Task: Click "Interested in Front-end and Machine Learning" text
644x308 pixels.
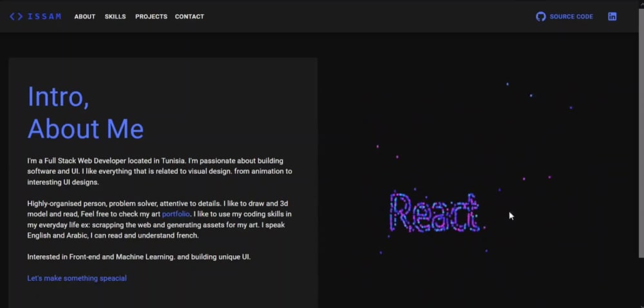Action: [139, 257]
